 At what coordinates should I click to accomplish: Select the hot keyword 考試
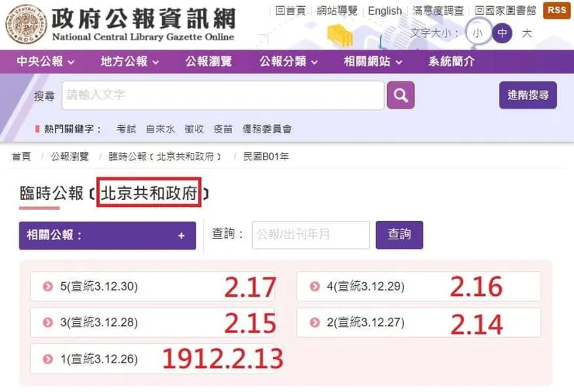126,129
